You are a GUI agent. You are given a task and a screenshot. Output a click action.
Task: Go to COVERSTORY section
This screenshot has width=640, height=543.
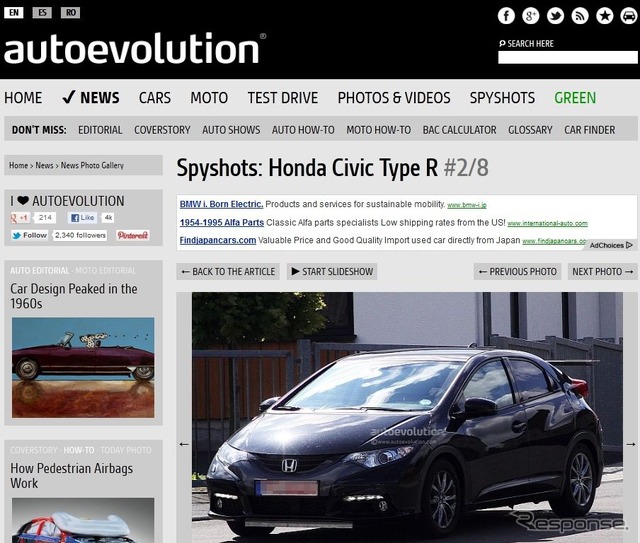click(162, 130)
